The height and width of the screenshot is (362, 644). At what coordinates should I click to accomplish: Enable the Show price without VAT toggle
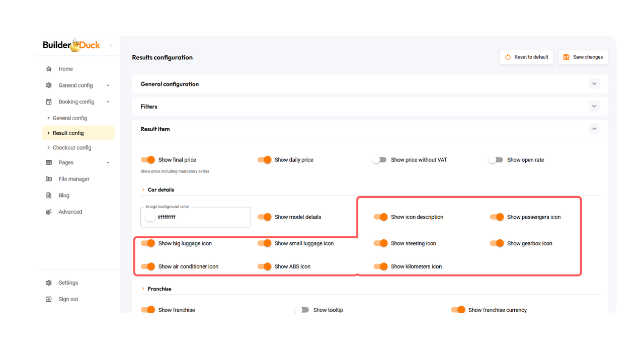(x=379, y=160)
